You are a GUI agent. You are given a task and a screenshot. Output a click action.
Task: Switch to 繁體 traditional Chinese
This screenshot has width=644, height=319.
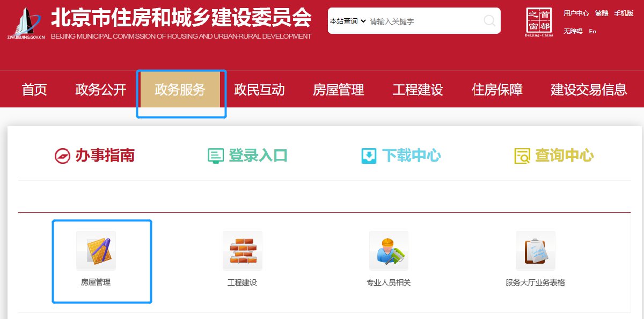tap(602, 13)
